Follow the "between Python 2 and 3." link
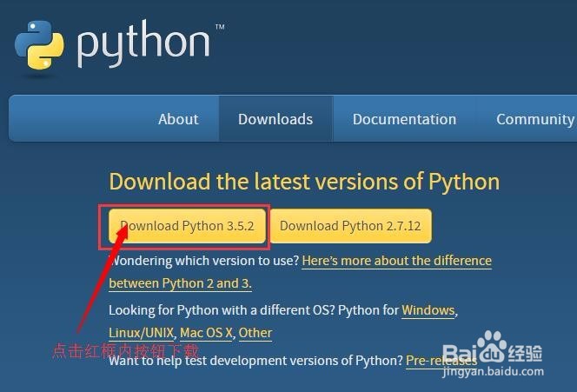 tap(181, 283)
